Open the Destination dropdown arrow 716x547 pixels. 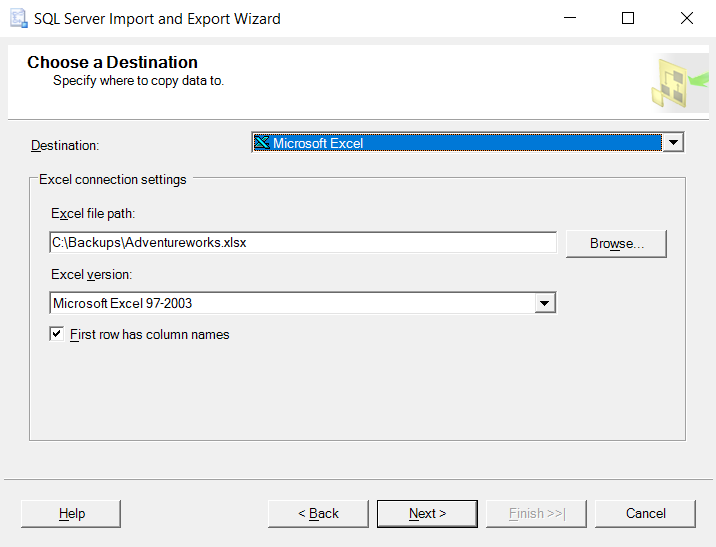(673, 142)
